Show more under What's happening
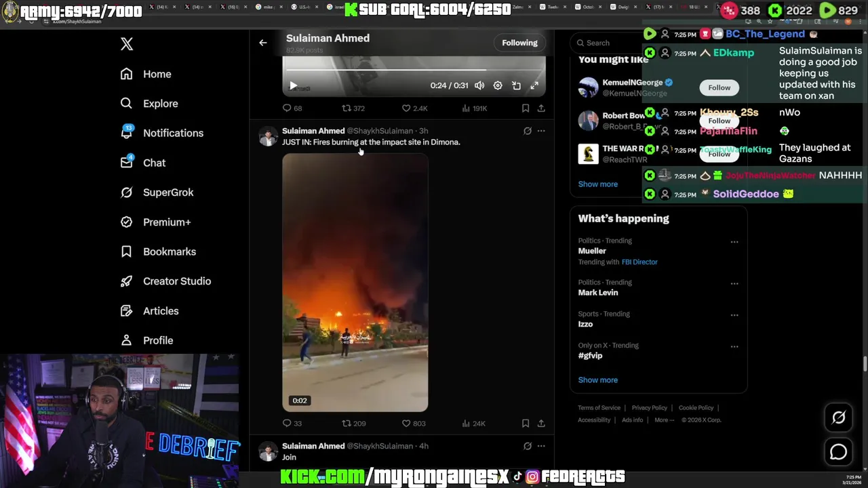 click(598, 380)
